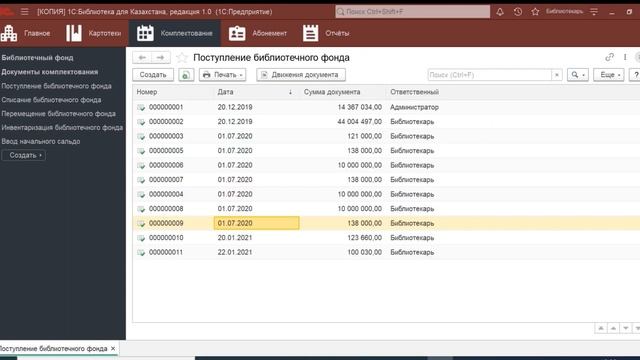Open the Печать dropdown

222,75
